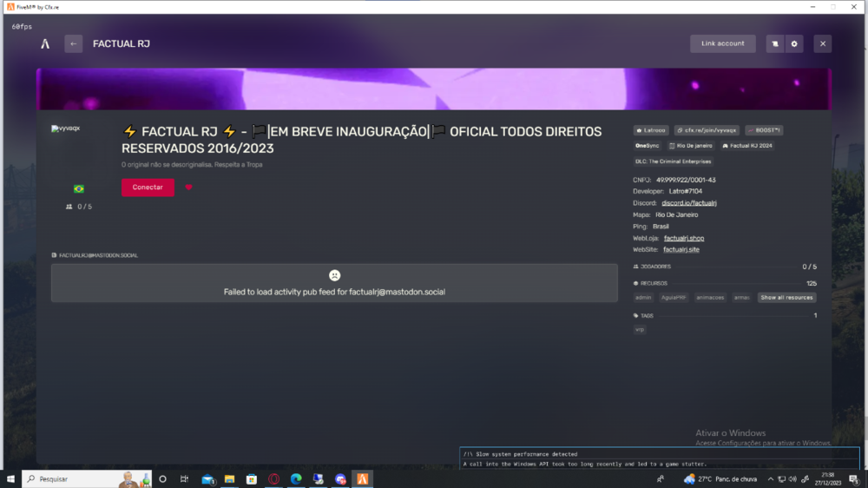
Task: Expand list with Show all resources
Action: (x=786, y=298)
